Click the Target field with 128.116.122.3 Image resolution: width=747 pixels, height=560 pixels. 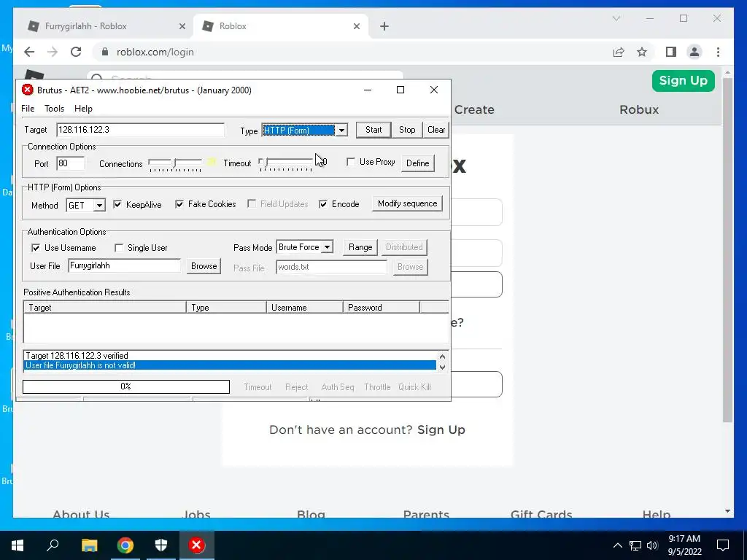140,130
